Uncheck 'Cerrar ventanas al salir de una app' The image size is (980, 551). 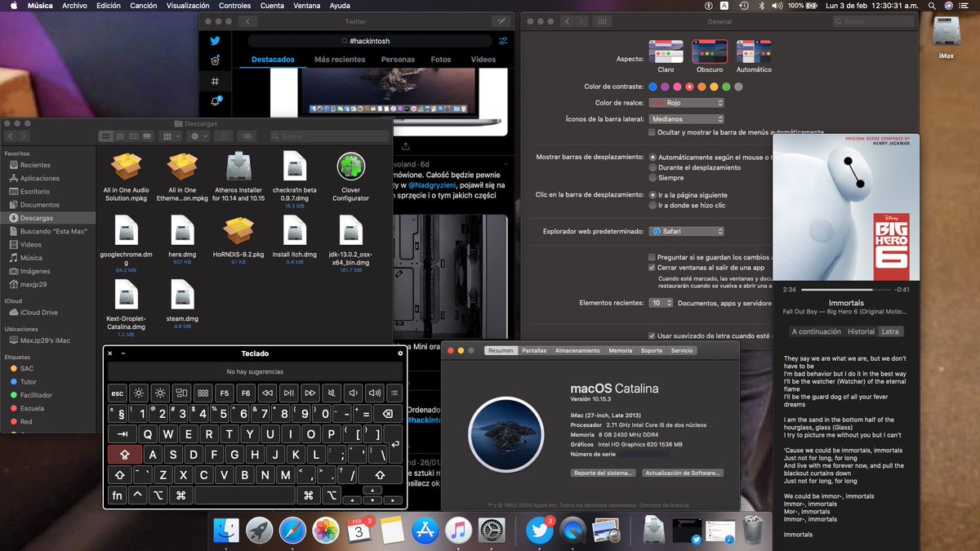pos(652,268)
